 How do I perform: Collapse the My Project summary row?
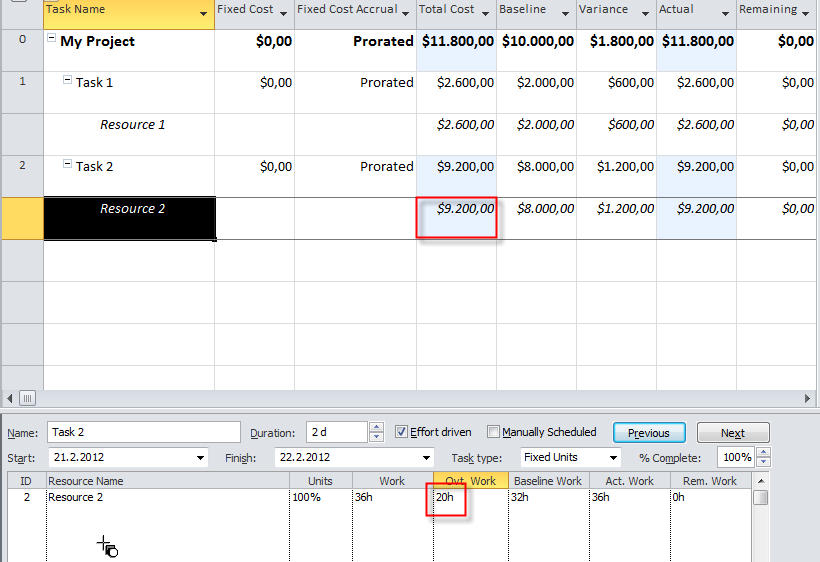(x=52, y=39)
